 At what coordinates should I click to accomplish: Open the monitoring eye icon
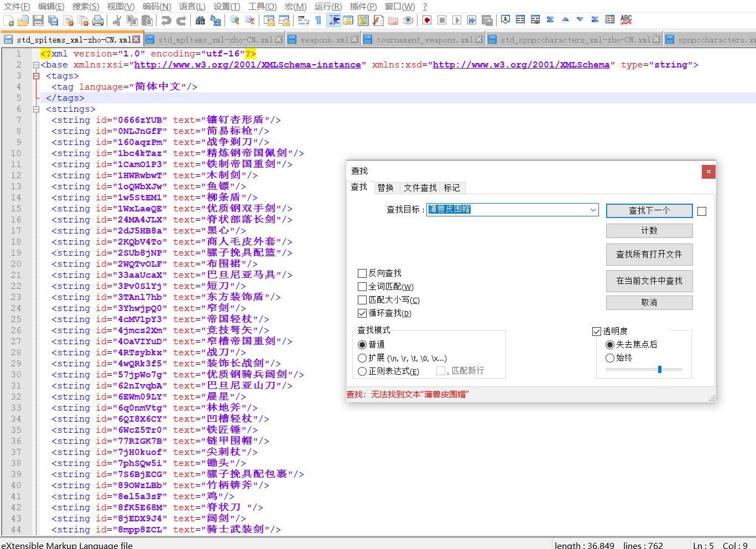[408, 20]
